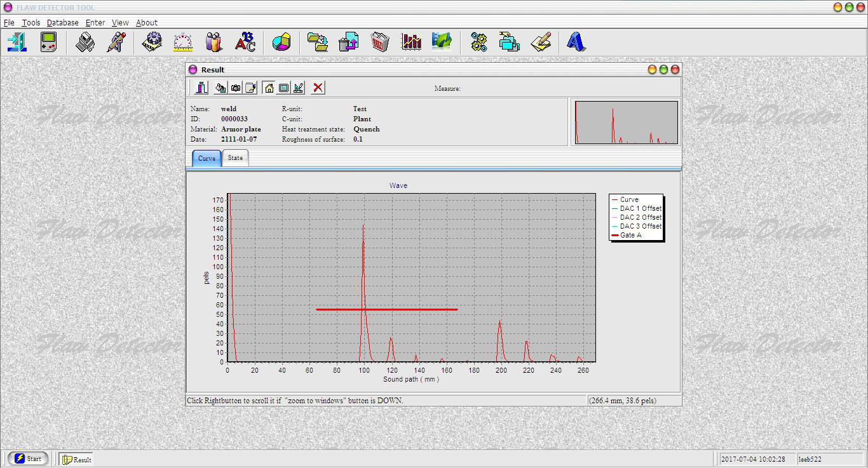Toggle the zoom to windows button

tap(283, 88)
